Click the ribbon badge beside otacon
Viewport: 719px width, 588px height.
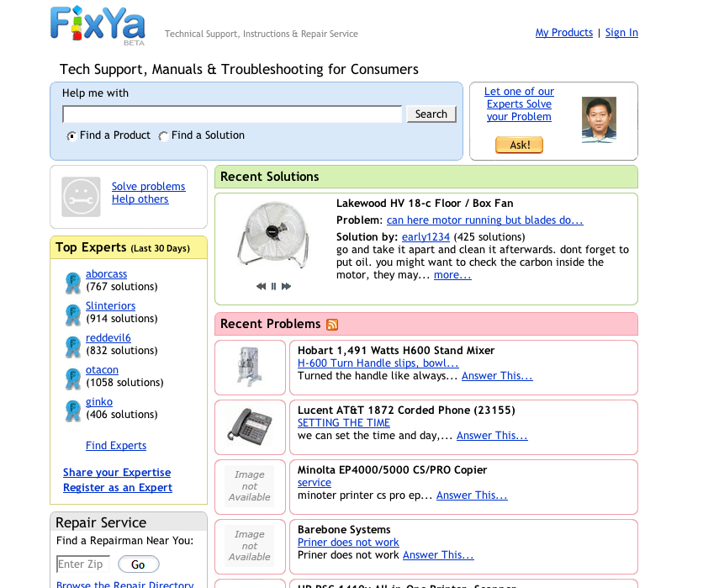pos(73,379)
